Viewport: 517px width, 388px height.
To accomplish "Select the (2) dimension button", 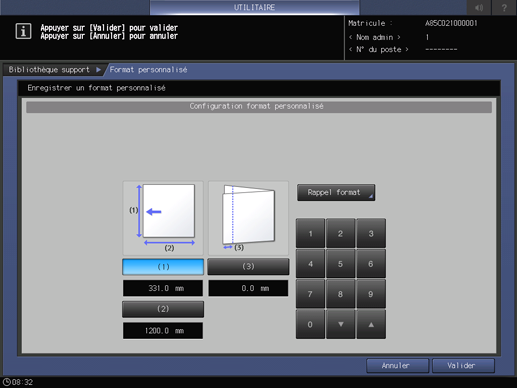I will pos(163,309).
